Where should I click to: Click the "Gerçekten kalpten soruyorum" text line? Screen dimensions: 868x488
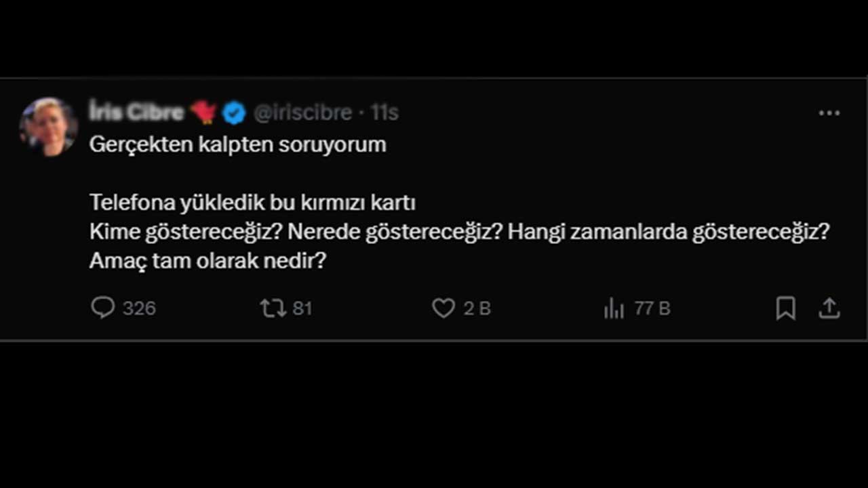coord(237,144)
